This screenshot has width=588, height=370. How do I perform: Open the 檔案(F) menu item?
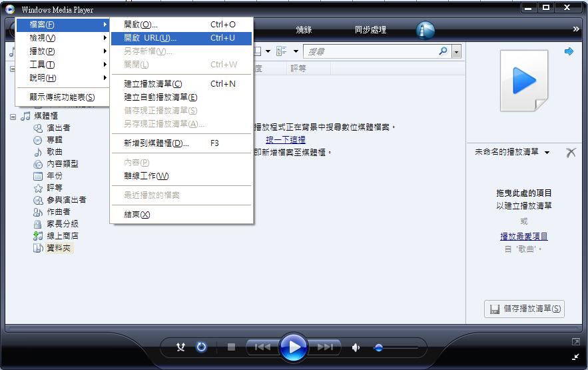[62, 25]
